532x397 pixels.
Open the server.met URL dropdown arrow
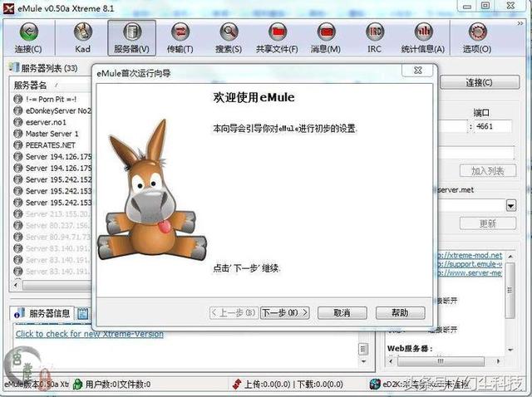[511, 205]
